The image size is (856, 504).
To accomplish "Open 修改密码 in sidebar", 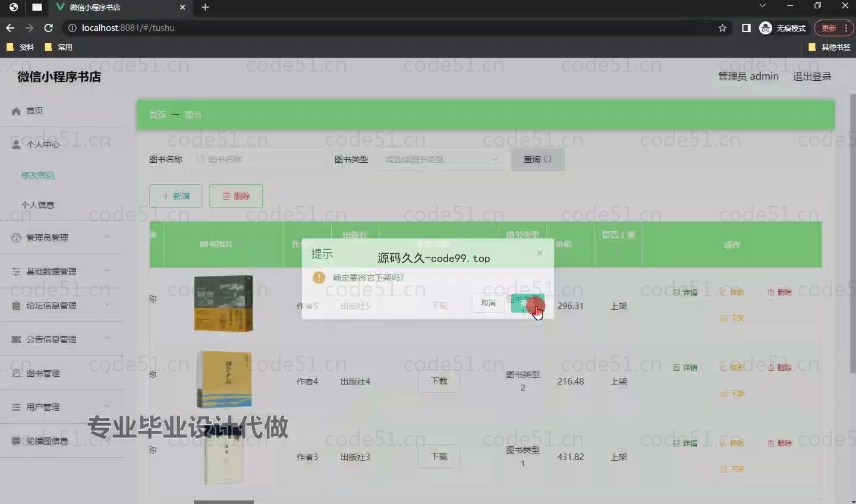I will [x=37, y=175].
